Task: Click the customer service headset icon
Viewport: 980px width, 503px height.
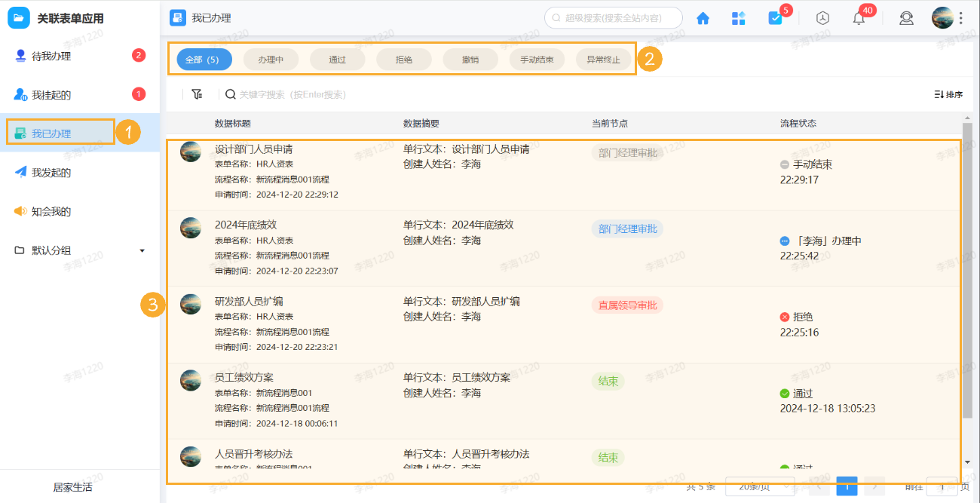Action: pos(906,17)
